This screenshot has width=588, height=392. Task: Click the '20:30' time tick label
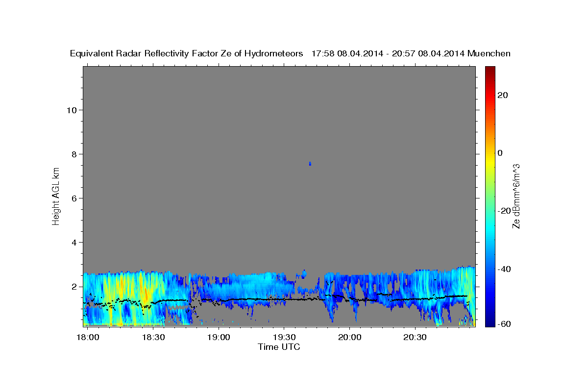pos(415,337)
